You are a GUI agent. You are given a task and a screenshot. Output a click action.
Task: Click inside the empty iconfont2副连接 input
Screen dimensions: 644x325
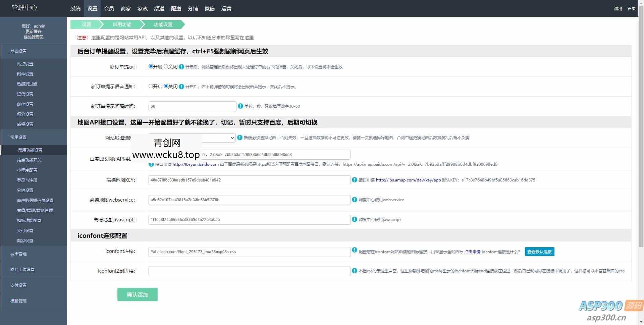249,271
